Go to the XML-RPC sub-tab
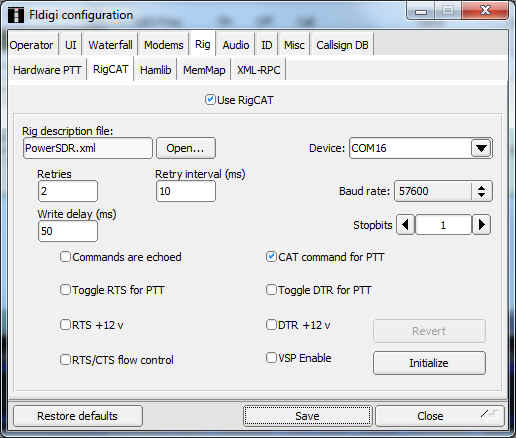This screenshot has width=516, height=438. pyautogui.click(x=258, y=70)
